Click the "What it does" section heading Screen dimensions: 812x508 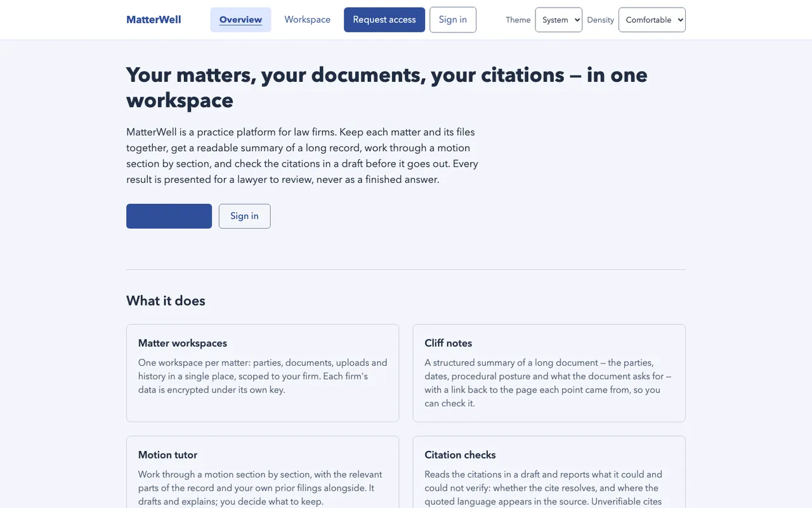click(166, 301)
